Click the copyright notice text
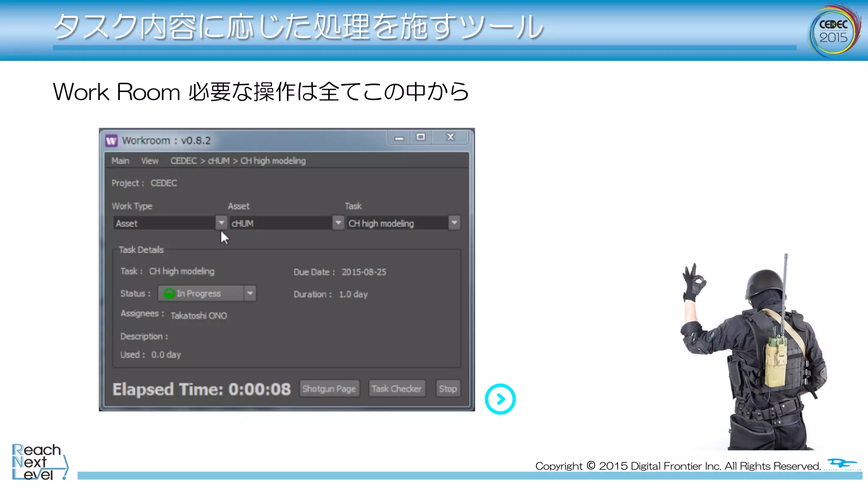Viewport: 868px width, 488px height. point(678,466)
